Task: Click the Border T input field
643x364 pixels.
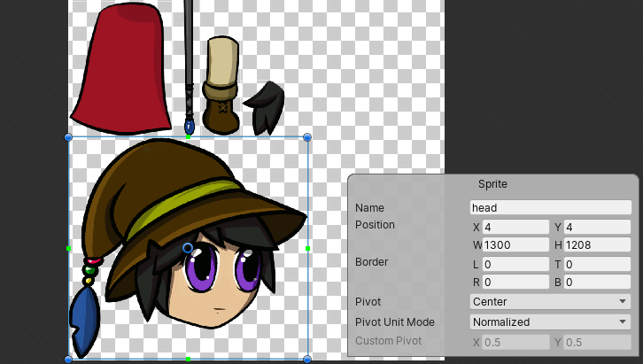Action: point(598,264)
